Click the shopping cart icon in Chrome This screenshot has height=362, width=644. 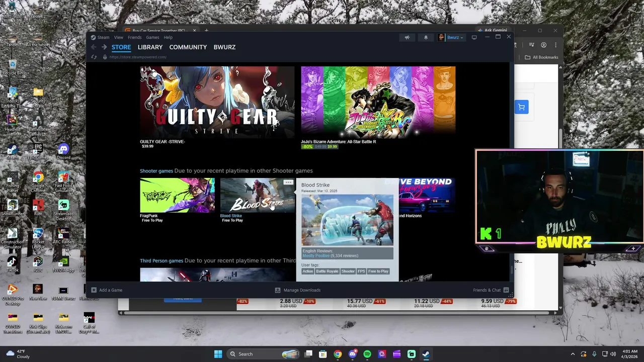click(521, 107)
